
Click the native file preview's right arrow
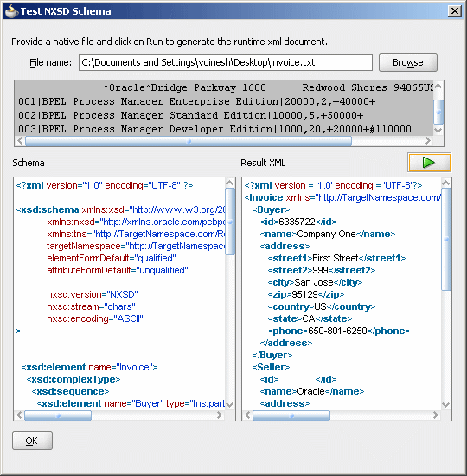click(428, 140)
